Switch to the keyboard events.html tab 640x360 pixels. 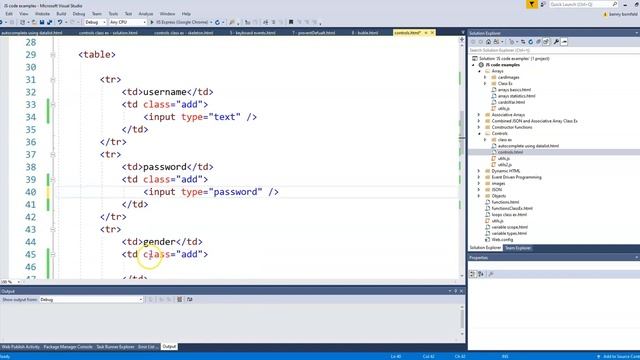252,33
